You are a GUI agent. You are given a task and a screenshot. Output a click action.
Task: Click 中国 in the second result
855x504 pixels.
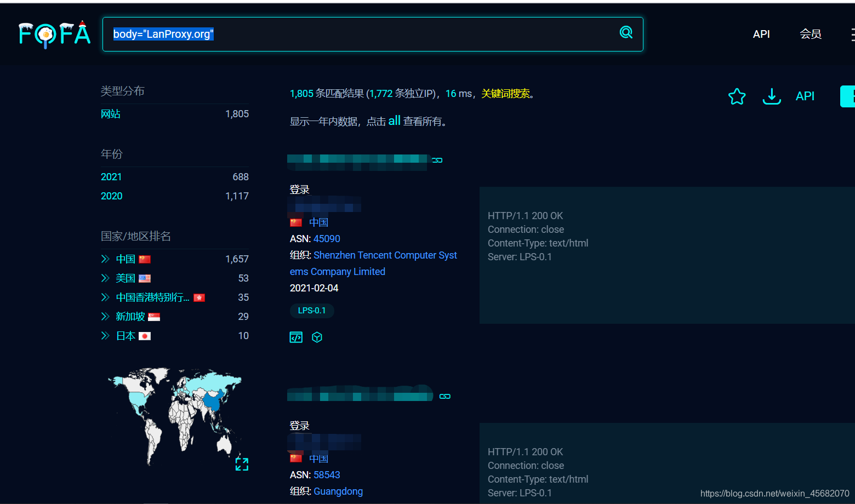click(318, 459)
